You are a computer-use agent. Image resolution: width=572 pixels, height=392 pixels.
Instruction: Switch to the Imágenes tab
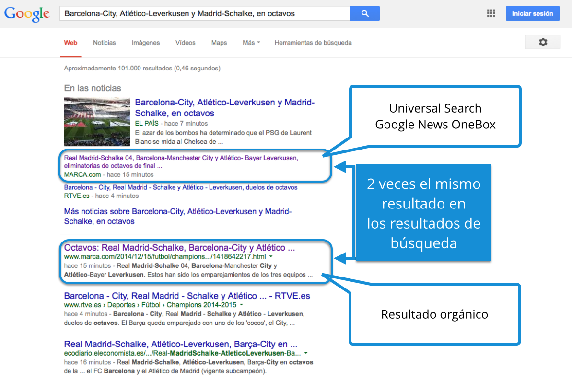pyautogui.click(x=146, y=43)
